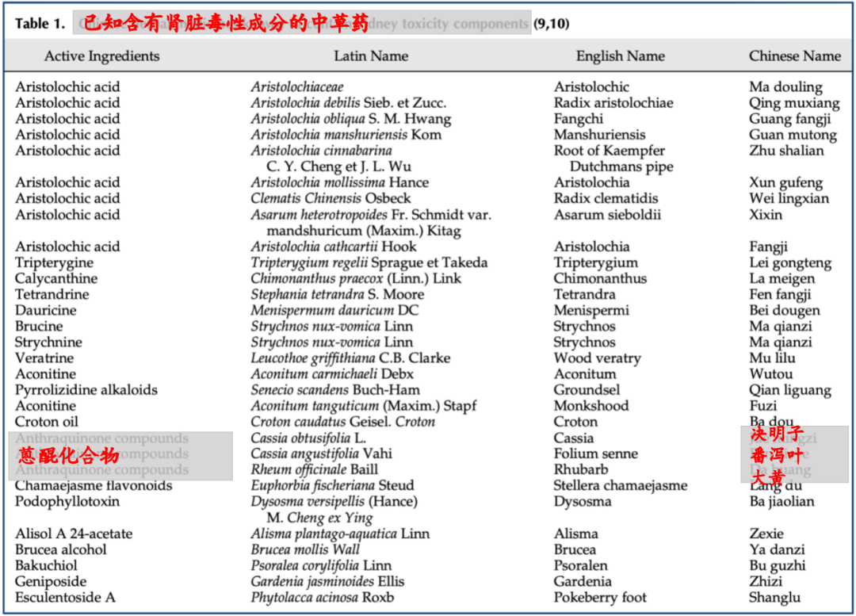Image resolution: width=856 pixels, height=616 pixels.
Task: Click the 'Brucine' ingredient cell
Action: (x=39, y=326)
